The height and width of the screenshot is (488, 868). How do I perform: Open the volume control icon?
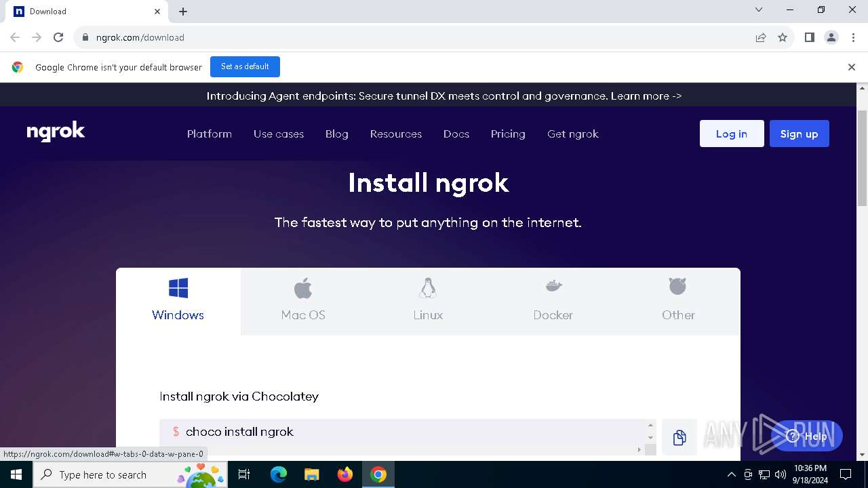780,474
